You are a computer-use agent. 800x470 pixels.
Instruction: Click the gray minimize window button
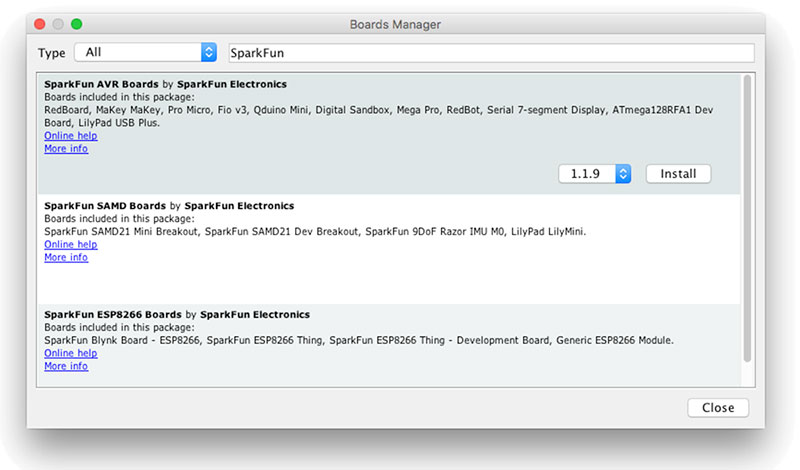click(x=58, y=24)
